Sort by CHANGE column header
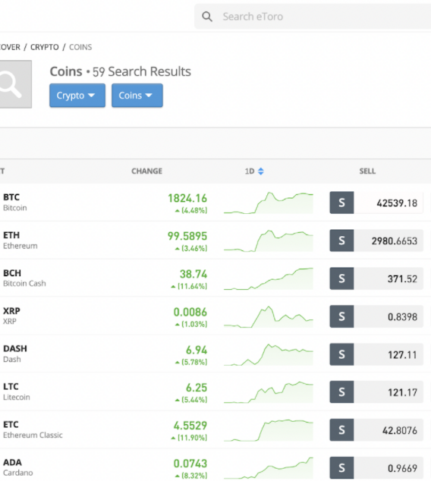Viewport: 431px width, 481px height. point(147,171)
